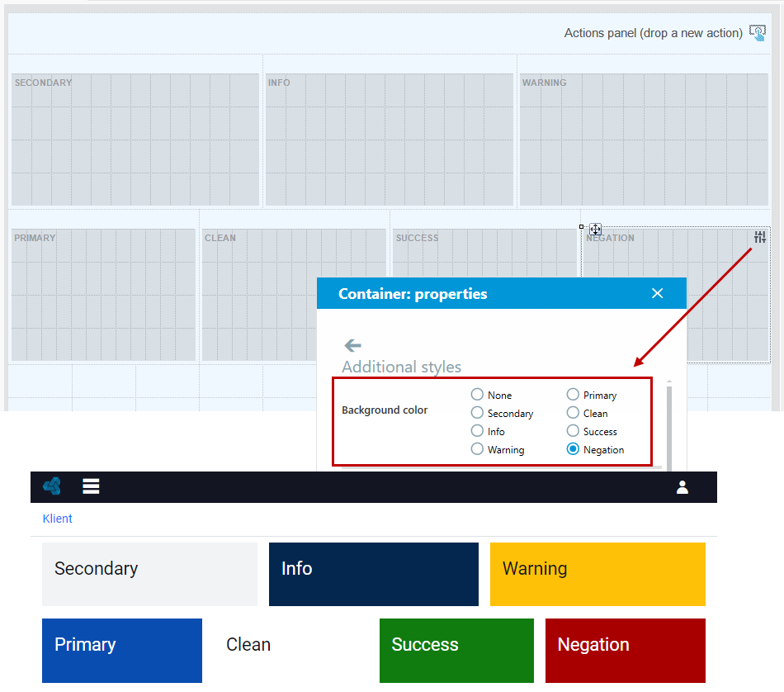Click the 'Actions panel (drop a new action)' text
This screenshot has width=784, height=692.
pyautogui.click(x=653, y=33)
